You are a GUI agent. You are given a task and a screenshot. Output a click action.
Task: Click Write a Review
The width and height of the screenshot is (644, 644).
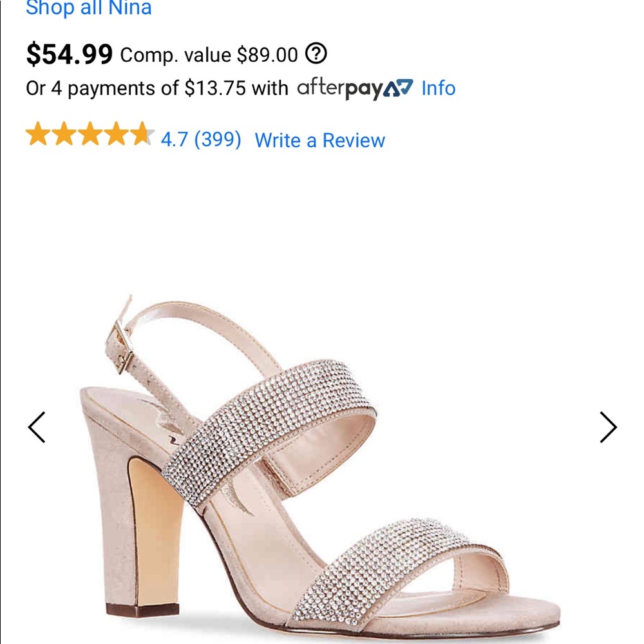coord(319,140)
